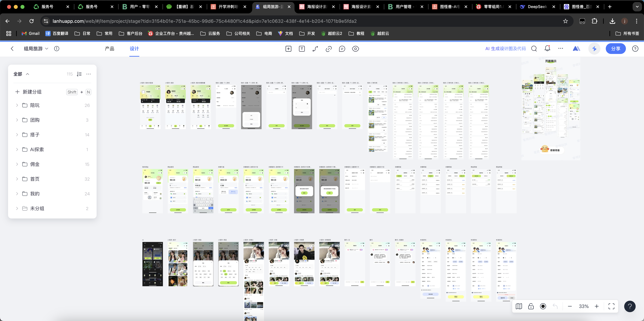This screenshot has width=644, height=321.
Task: Open 小程序-我的未登录 artboard thumbnail
Action: coord(150,107)
